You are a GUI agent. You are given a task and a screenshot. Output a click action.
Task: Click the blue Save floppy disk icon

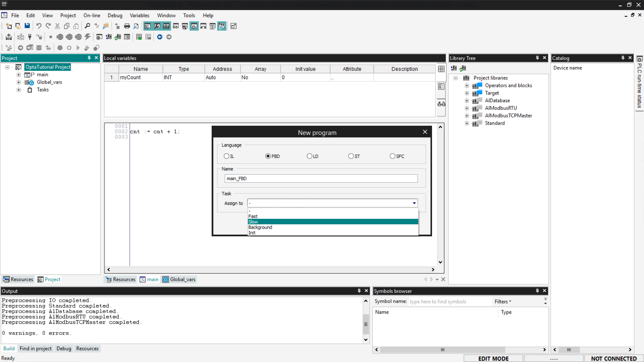pos(27,26)
